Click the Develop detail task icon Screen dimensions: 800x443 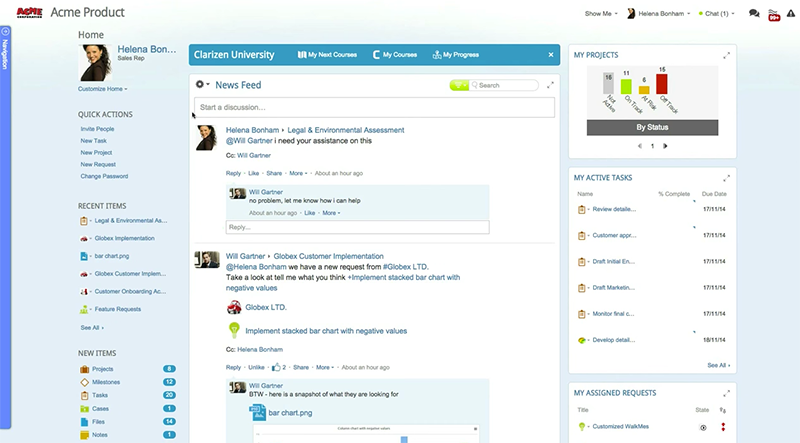581,340
